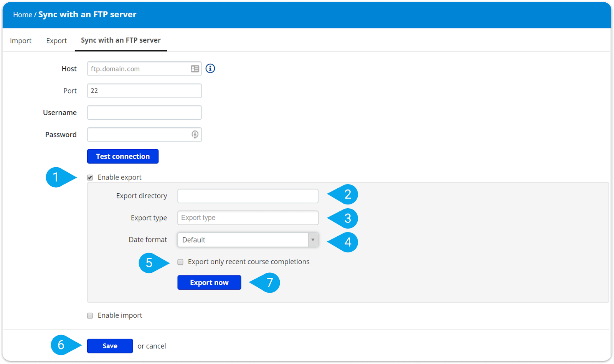Go to Home via breadcrumb
614x364 pixels.
pos(23,15)
